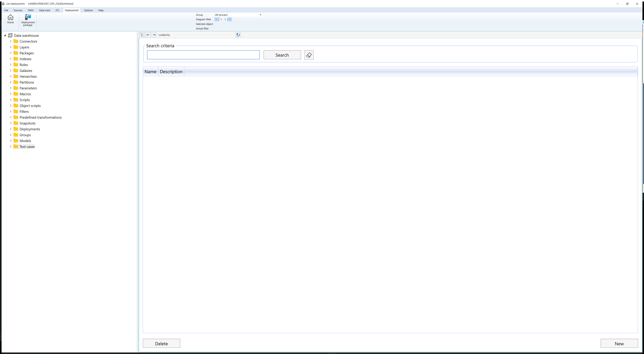Select Object scripts in the tree

click(x=30, y=106)
